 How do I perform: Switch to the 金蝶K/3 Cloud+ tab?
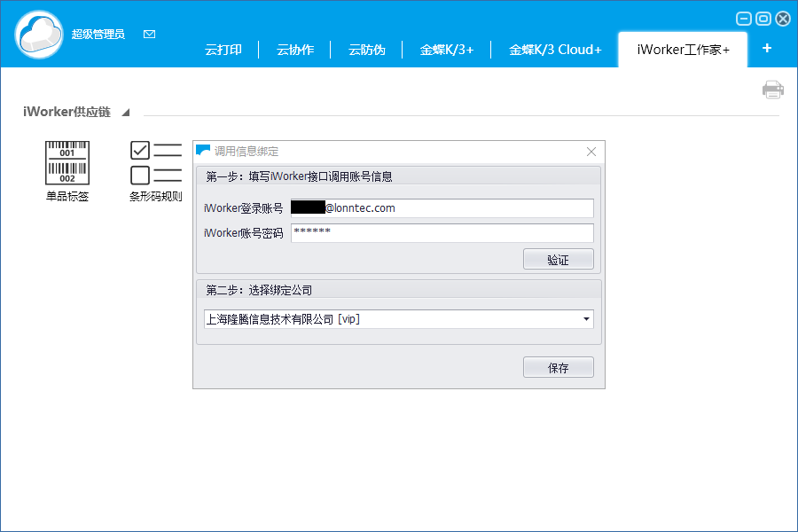(555, 50)
